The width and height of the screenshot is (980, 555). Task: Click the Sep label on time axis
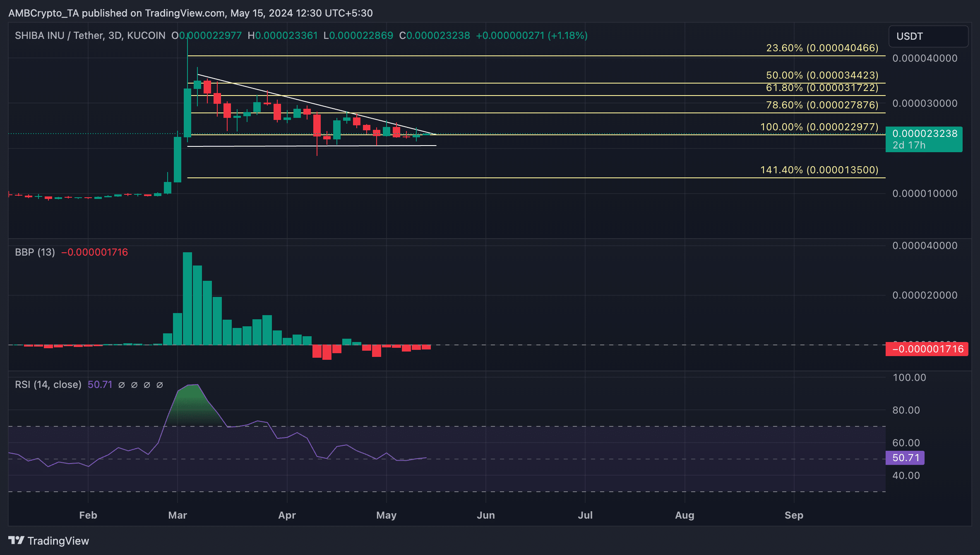794,515
